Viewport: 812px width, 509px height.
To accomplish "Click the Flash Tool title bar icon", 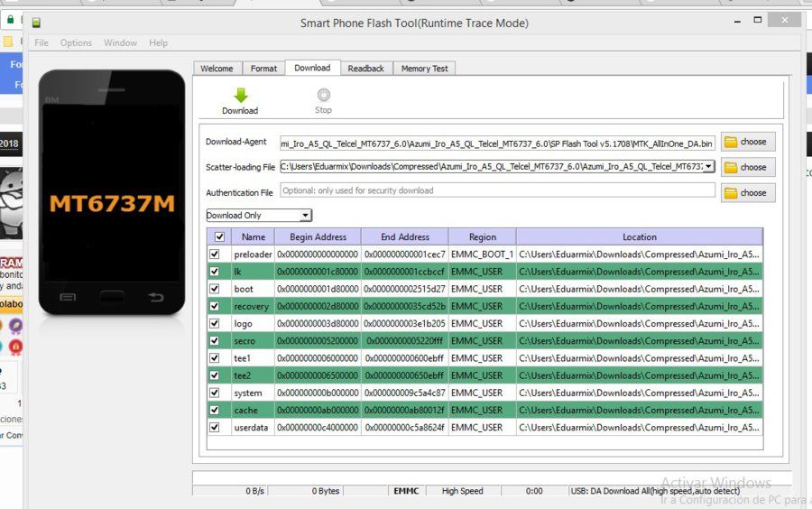I will (36, 23).
